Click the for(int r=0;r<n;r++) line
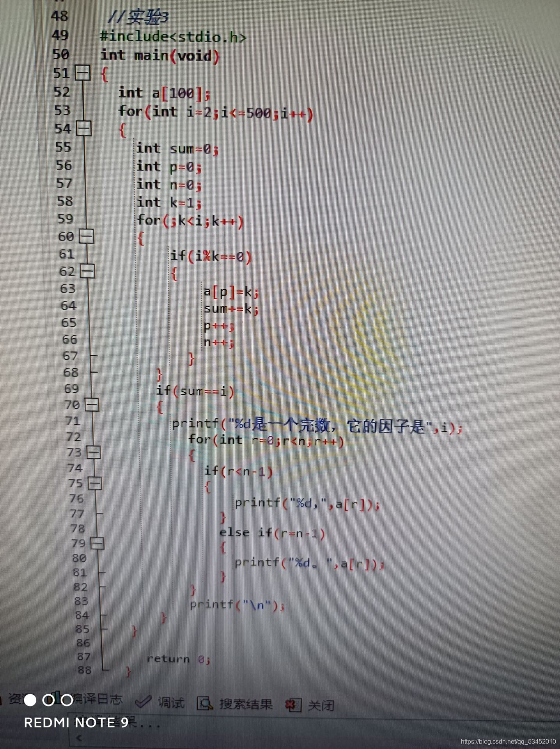560x749 pixels. click(x=266, y=440)
